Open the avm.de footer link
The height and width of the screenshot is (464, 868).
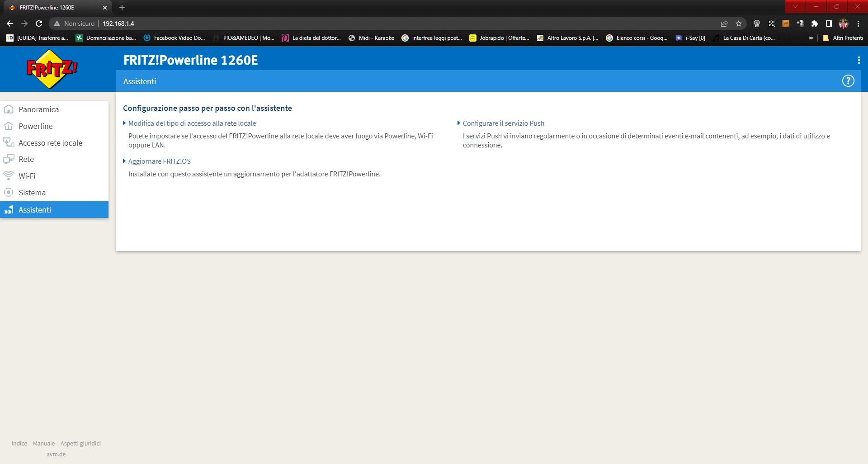56,454
